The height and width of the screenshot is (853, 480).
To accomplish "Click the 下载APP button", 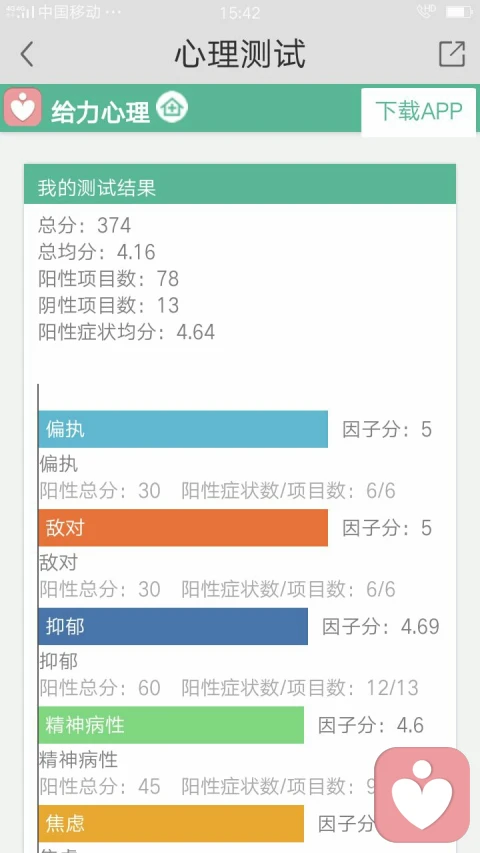I will point(419,112).
